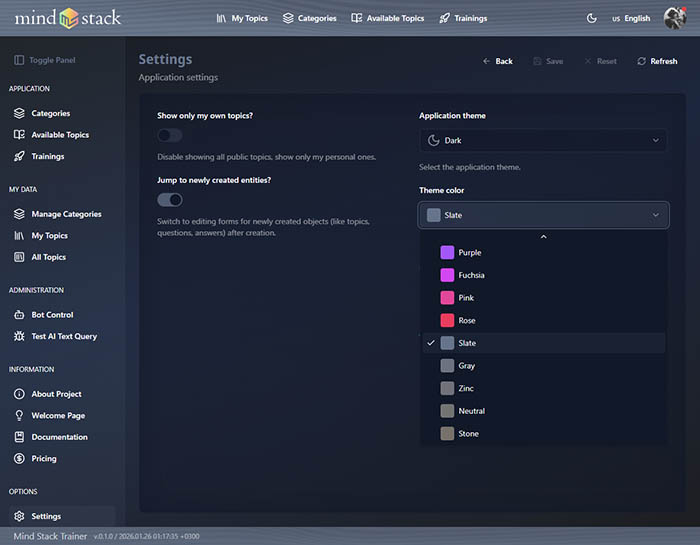This screenshot has width=700, height=545.
Task: Click the Save floppy disk icon
Action: [537, 61]
